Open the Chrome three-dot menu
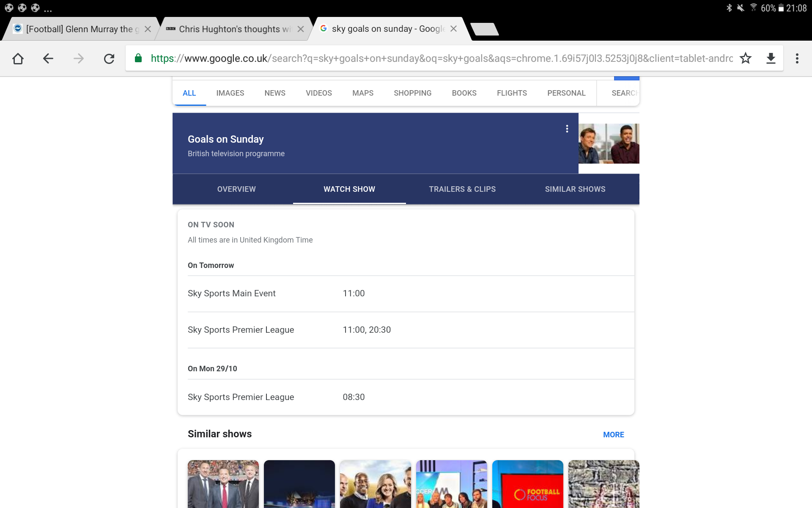This screenshot has width=812, height=508. tap(797, 58)
